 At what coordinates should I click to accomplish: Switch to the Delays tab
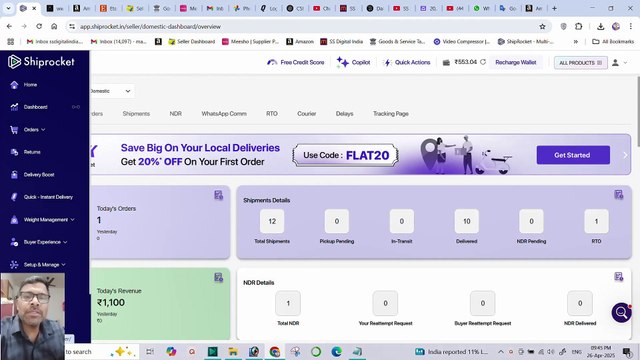(x=344, y=114)
